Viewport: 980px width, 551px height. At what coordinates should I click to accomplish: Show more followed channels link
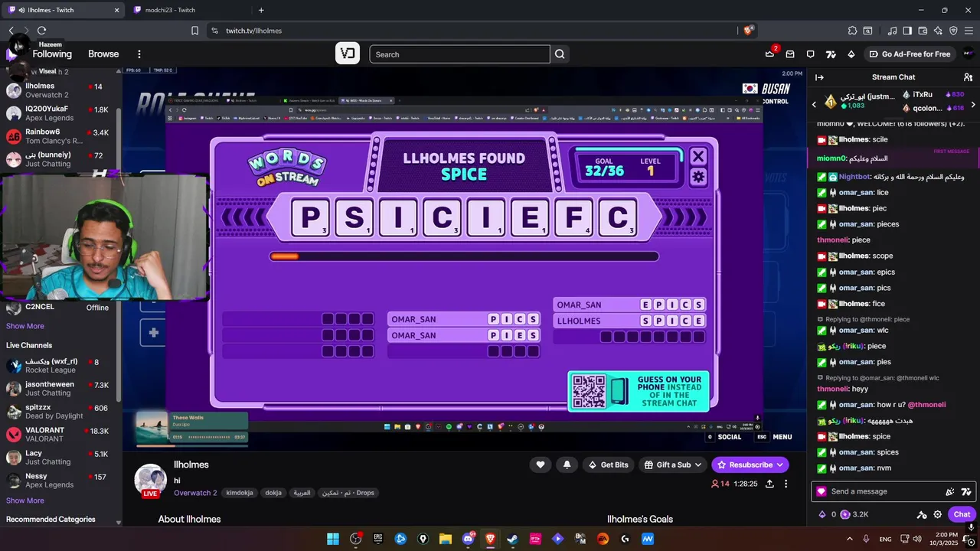(25, 326)
